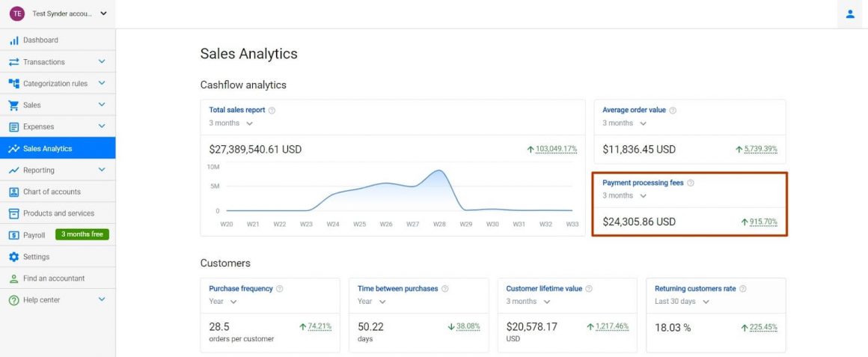Click the W28 peak on sales chart

click(438, 171)
